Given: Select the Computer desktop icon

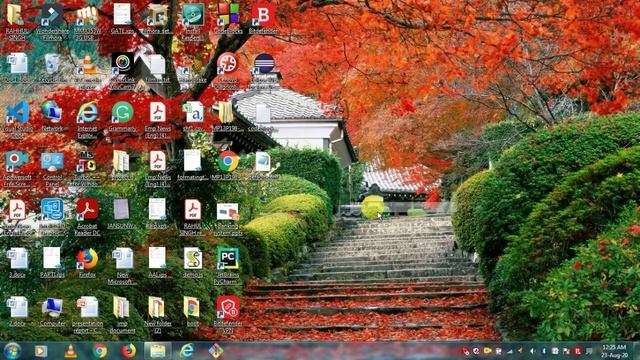Looking at the screenshot, I should coord(52,311).
